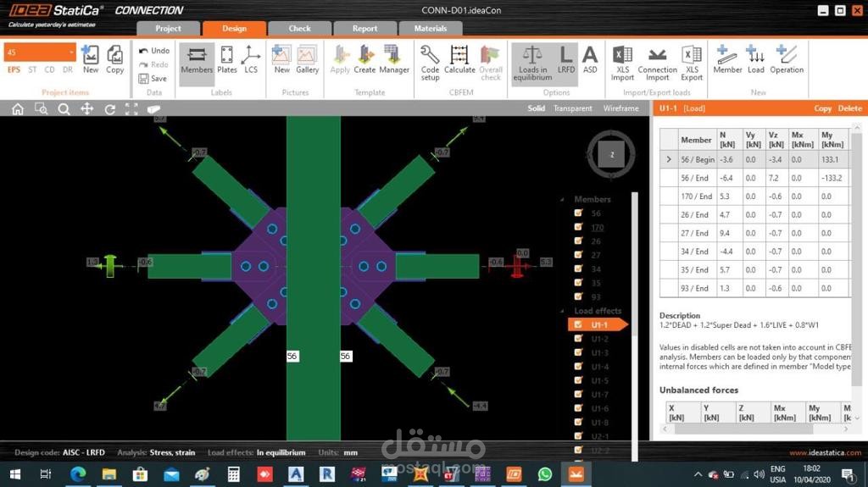Click the XLS Import icon

pos(622,63)
